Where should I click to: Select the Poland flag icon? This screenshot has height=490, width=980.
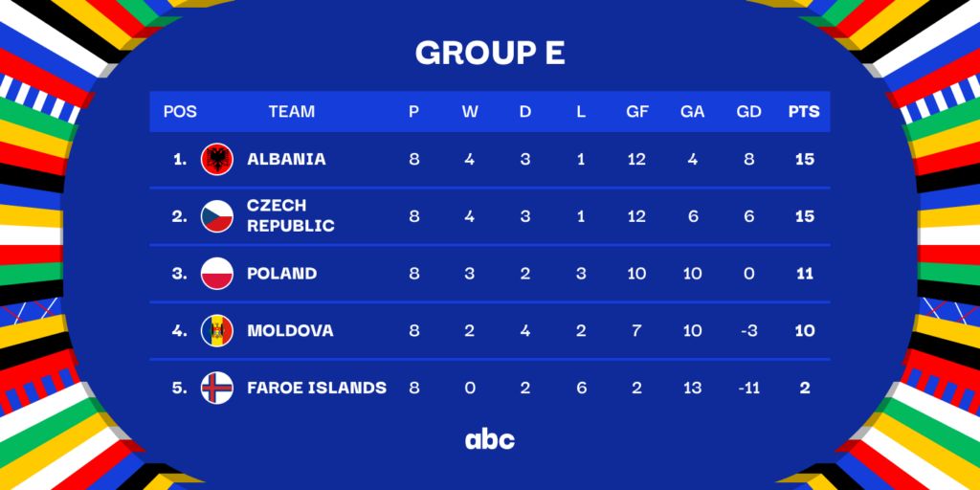point(217,274)
